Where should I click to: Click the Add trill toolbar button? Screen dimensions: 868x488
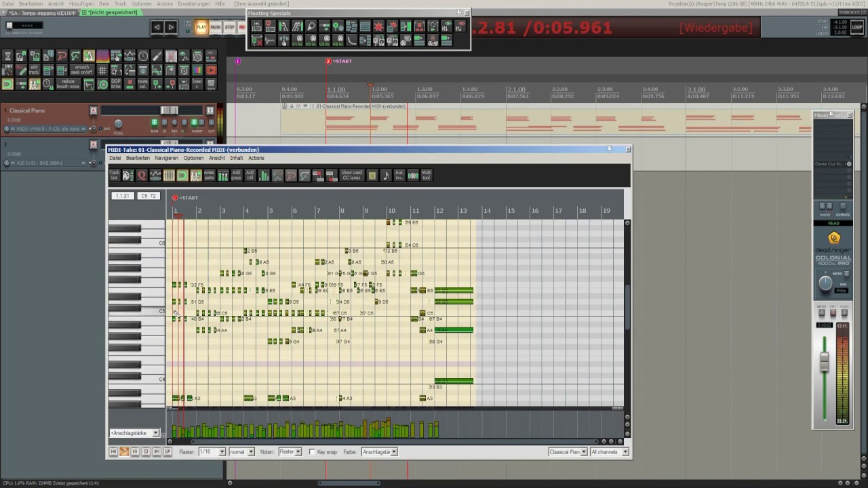point(250,175)
